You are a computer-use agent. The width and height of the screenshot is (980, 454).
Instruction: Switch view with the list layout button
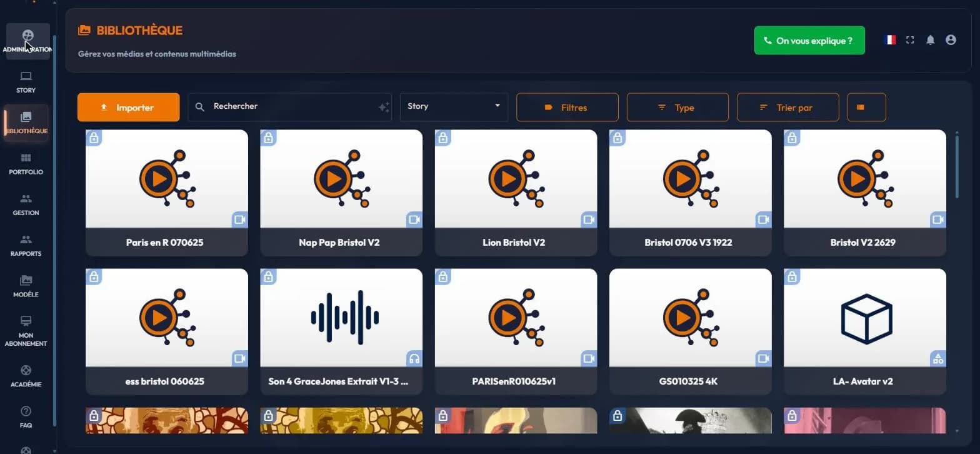pyautogui.click(x=866, y=107)
